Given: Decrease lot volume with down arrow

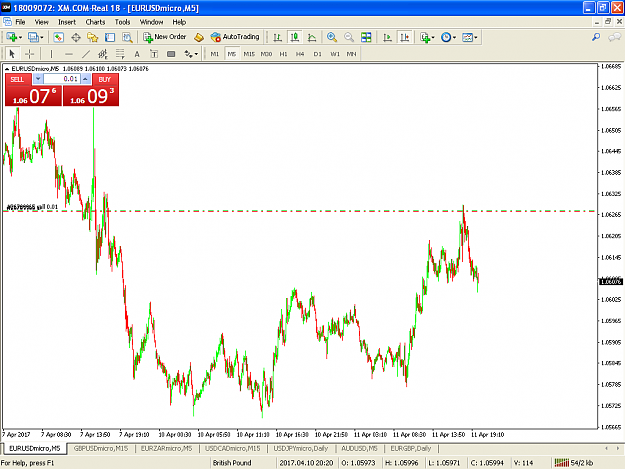Looking at the screenshot, I should [x=38, y=79].
